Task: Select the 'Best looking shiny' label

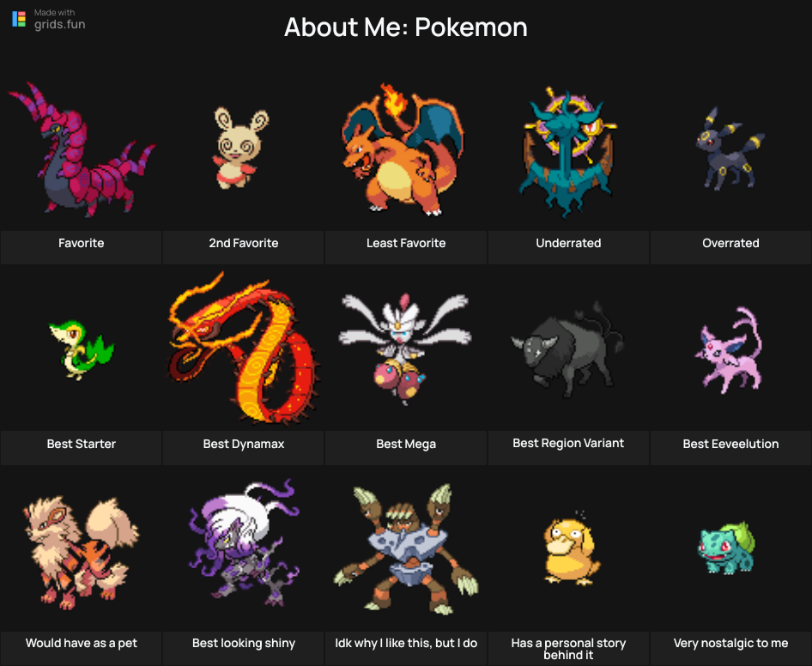Action: (x=244, y=643)
